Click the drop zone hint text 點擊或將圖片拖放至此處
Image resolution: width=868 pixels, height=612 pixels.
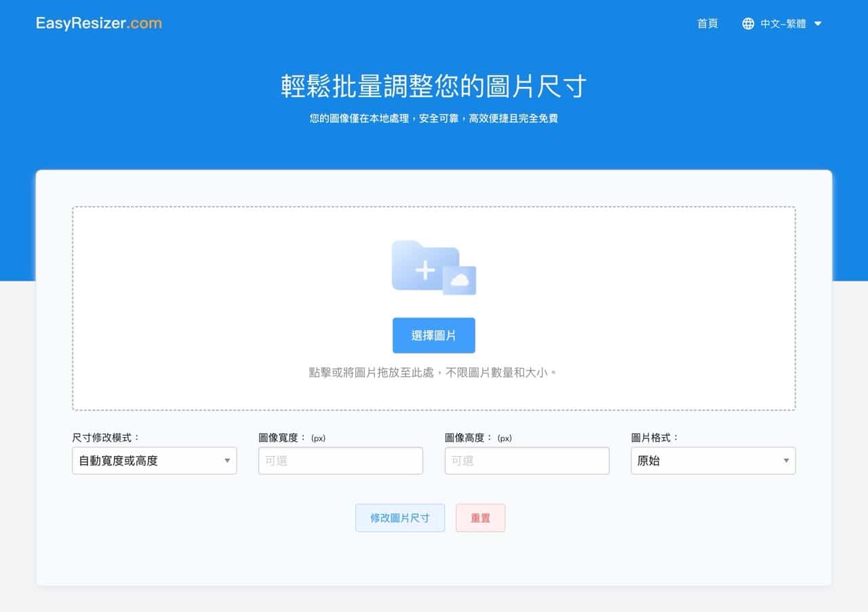coord(433,372)
